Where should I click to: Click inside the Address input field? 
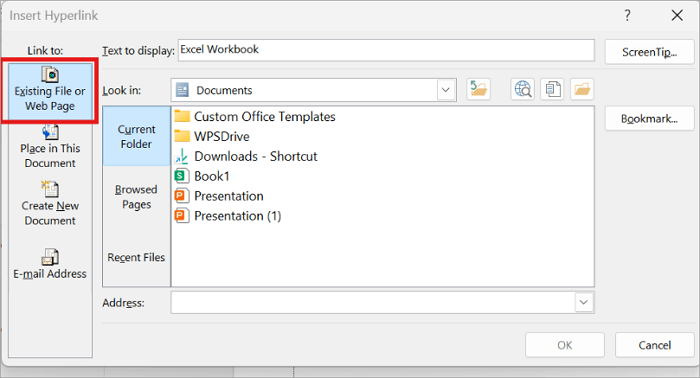373,302
